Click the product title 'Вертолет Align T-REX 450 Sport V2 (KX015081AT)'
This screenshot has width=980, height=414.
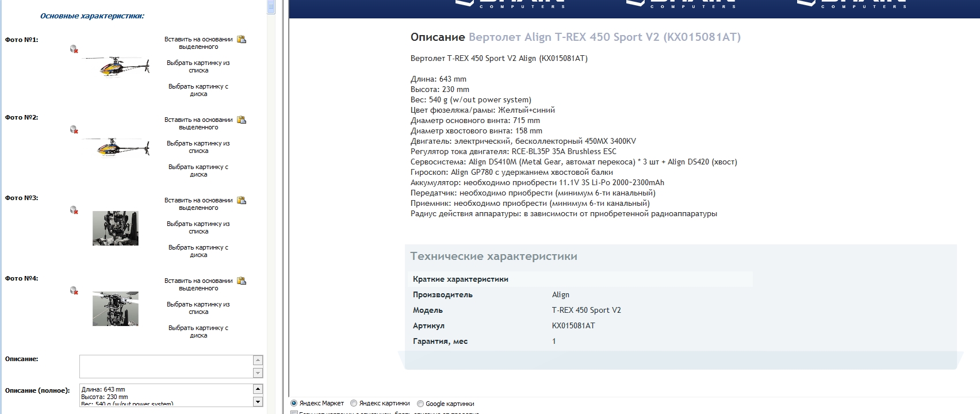(x=604, y=37)
